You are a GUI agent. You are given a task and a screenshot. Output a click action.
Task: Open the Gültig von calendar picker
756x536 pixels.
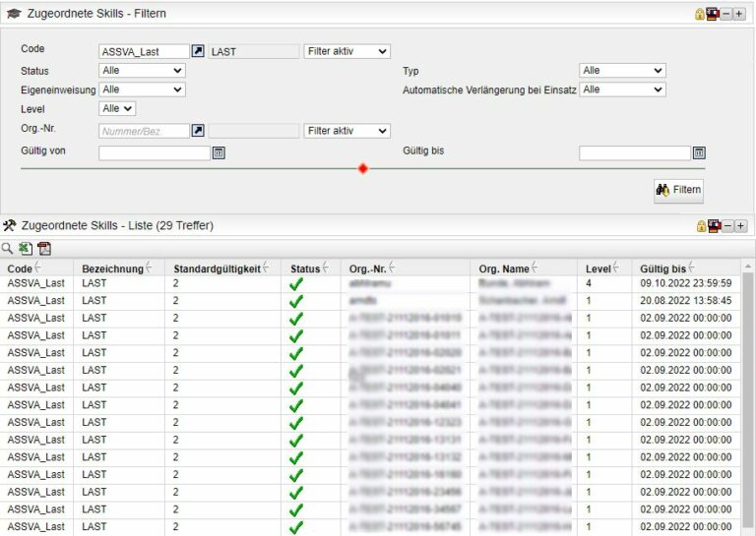point(220,152)
